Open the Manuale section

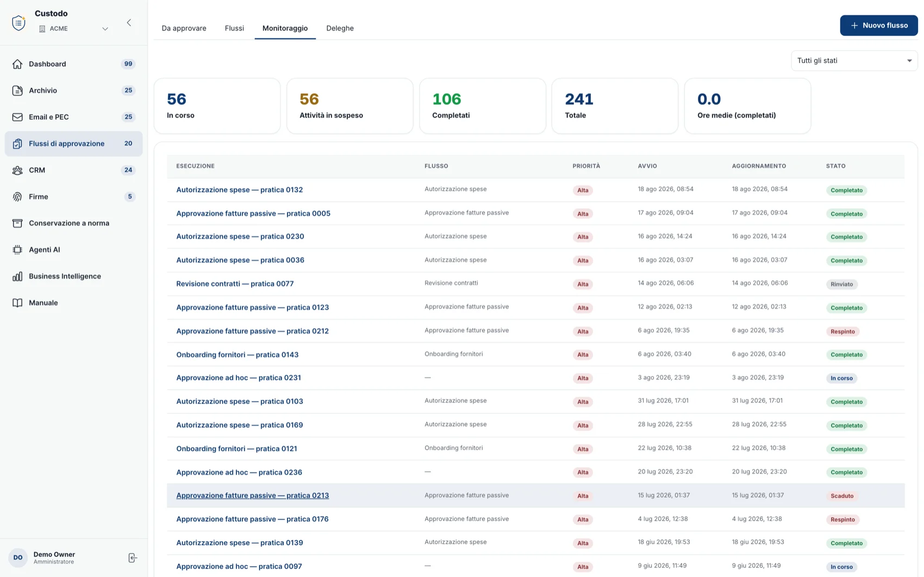click(74, 303)
